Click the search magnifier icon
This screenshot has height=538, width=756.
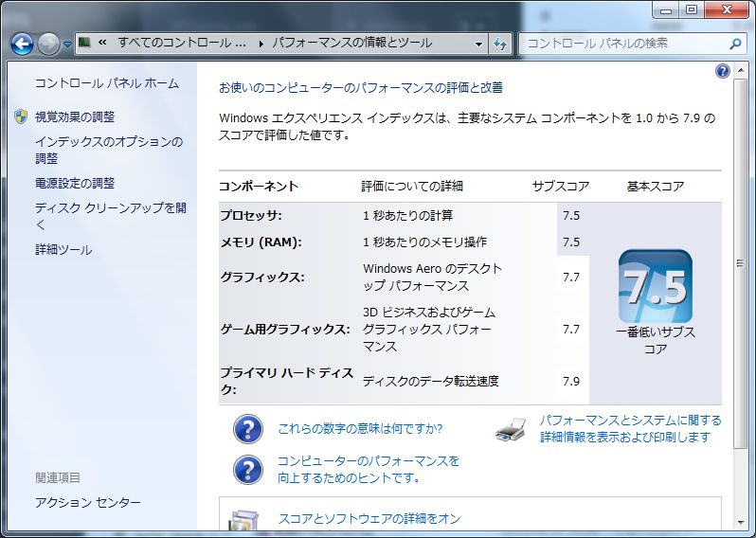tap(735, 44)
